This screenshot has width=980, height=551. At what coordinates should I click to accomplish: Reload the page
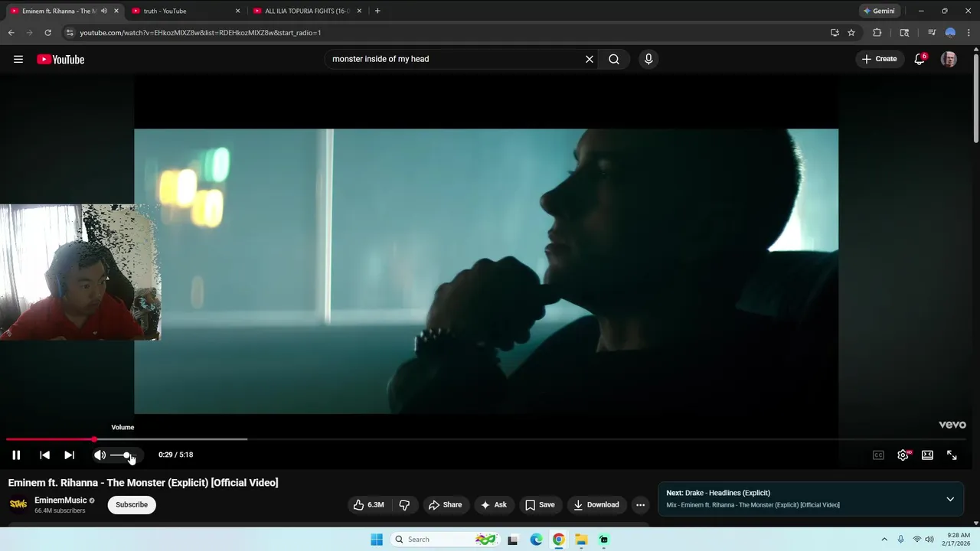pyautogui.click(x=47, y=33)
